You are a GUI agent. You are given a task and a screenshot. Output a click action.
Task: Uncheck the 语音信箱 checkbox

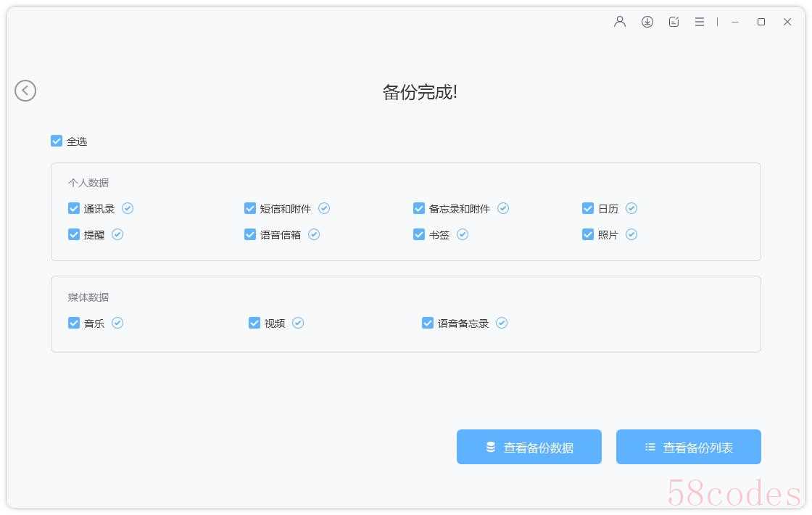pyautogui.click(x=249, y=235)
